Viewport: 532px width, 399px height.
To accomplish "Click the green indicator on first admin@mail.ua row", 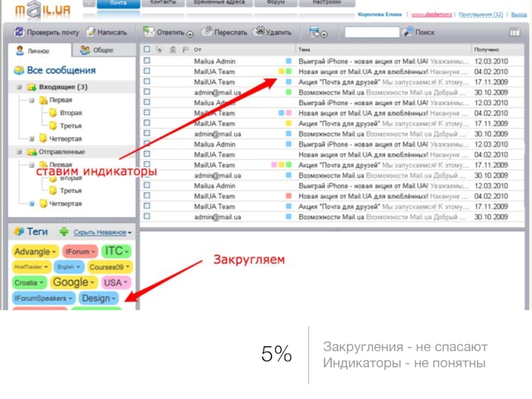I will [289, 92].
